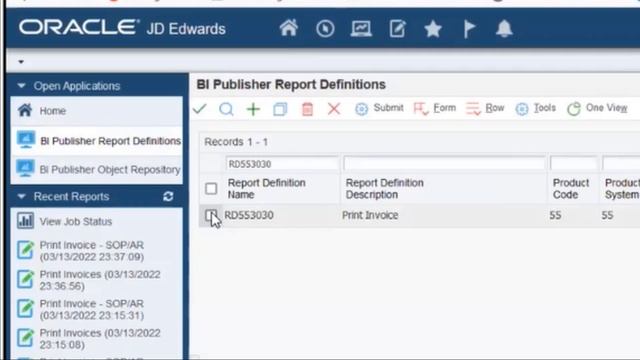640x360 pixels.
Task: Click the Submit gear button
Action: (379, 109)
